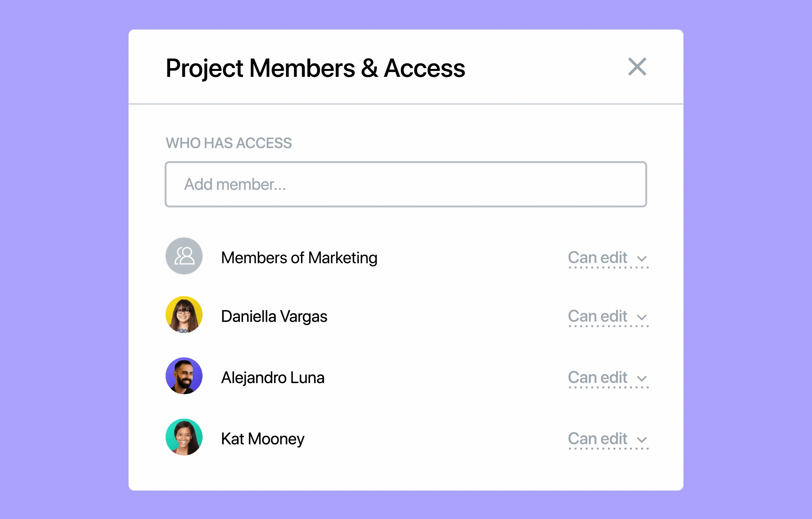Change Daniella Vargas's permission level
The image size is (812, 519).
(607, 317)
